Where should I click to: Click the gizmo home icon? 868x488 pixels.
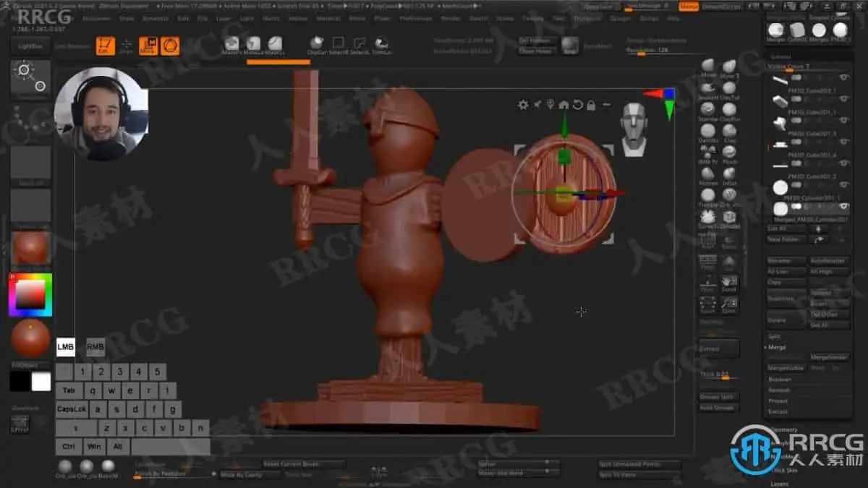564,105
